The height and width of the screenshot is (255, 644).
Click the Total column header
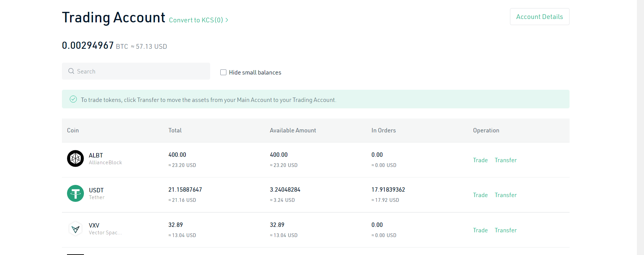coord(175,130)
